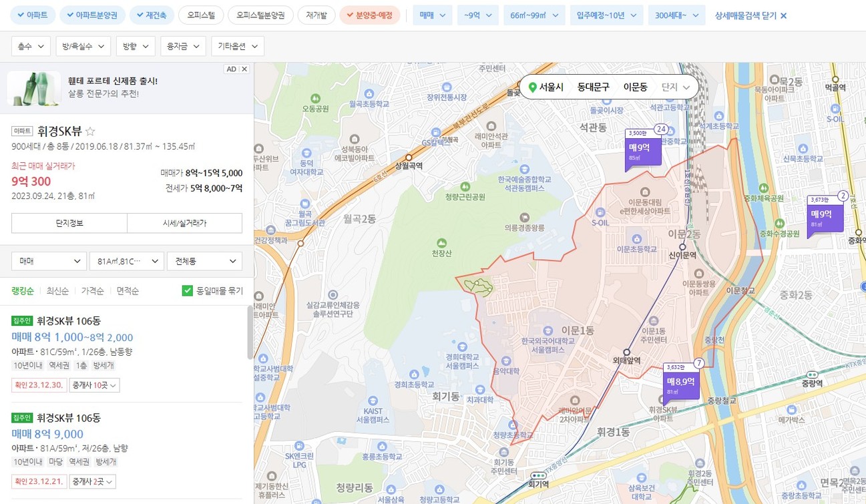This screenshot has height=504, width=866.
Task: Enable the 재개발 filter chip
Action: (316, 15)
